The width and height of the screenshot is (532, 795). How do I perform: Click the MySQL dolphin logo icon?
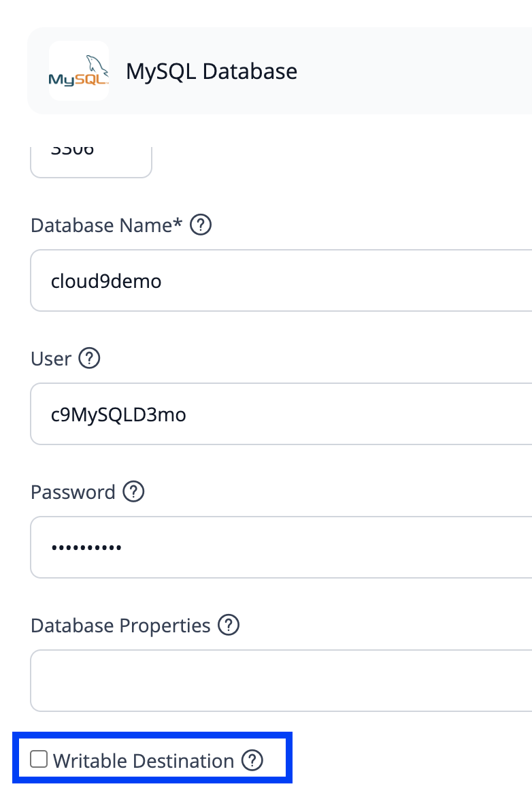click(x=78, y=71)
